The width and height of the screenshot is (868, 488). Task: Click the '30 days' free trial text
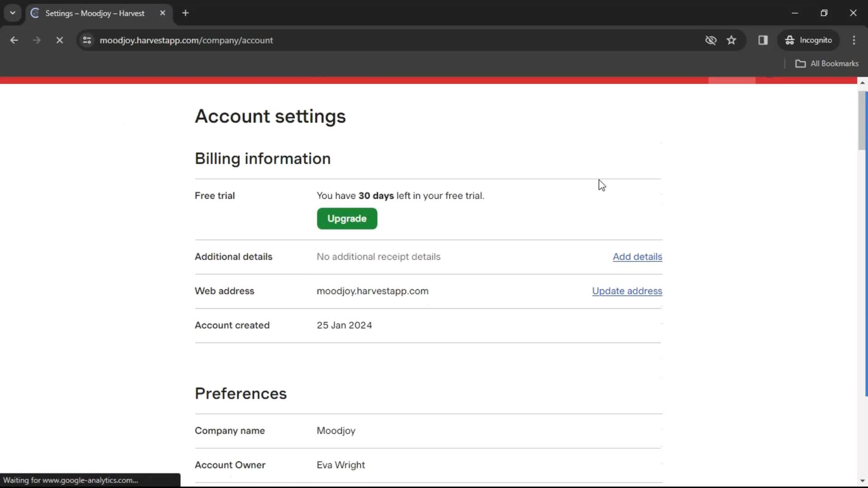[x=376, y=196]
